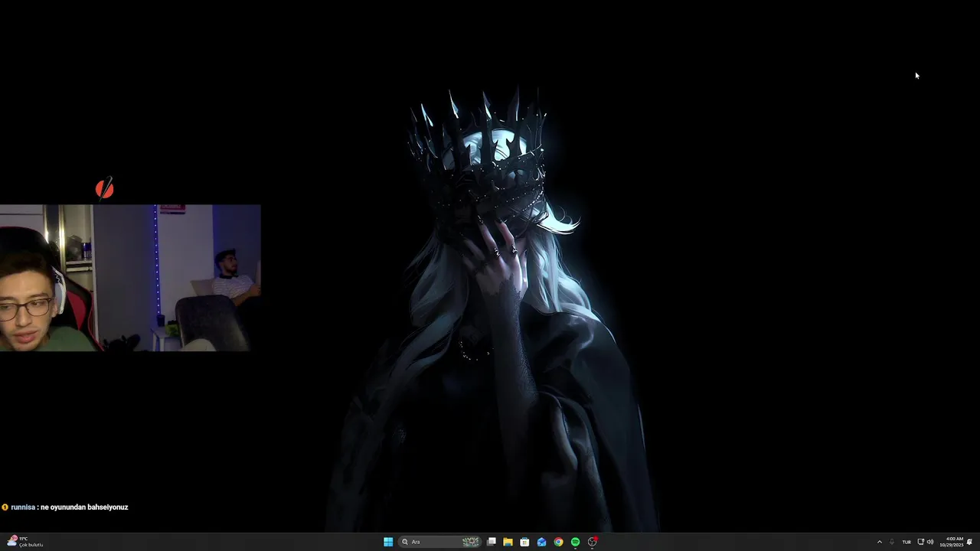Screen dimensions: 980x551
Task: Launch Microsoft Store from the taskbar
Action: (524, 542)
